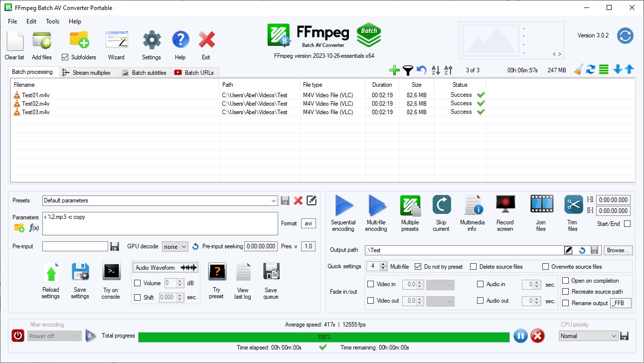The image size is (644, 363).
Task: Enable Overwrite source files
Action: pyautogui.click(x=546, y=267)
